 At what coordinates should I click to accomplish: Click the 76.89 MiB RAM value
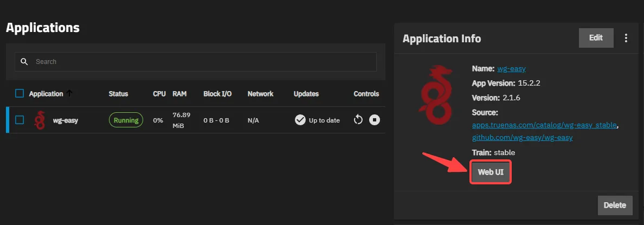point(182,120)
